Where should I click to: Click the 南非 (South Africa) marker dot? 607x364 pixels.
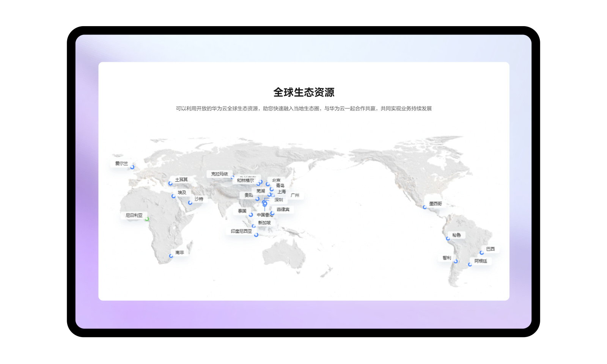pyautogui.click(x=171, y=256)
